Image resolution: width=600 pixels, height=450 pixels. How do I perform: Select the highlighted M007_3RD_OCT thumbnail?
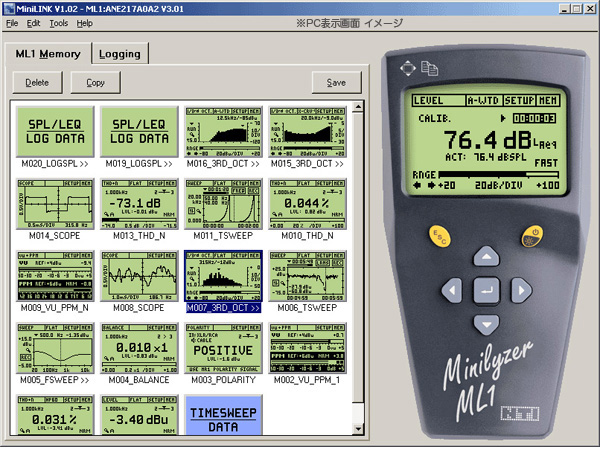pyautogui.click(x=223, y=276)
